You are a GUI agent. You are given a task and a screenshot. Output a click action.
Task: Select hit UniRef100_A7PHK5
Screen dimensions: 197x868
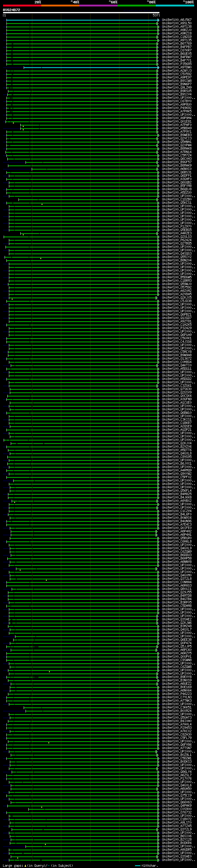(177, 111)
